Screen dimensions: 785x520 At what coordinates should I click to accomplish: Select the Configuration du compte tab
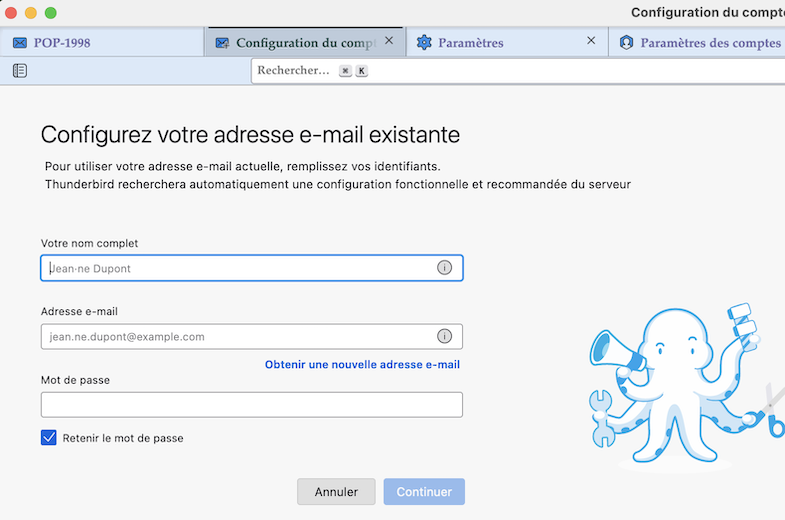click(x=296, y=43)
